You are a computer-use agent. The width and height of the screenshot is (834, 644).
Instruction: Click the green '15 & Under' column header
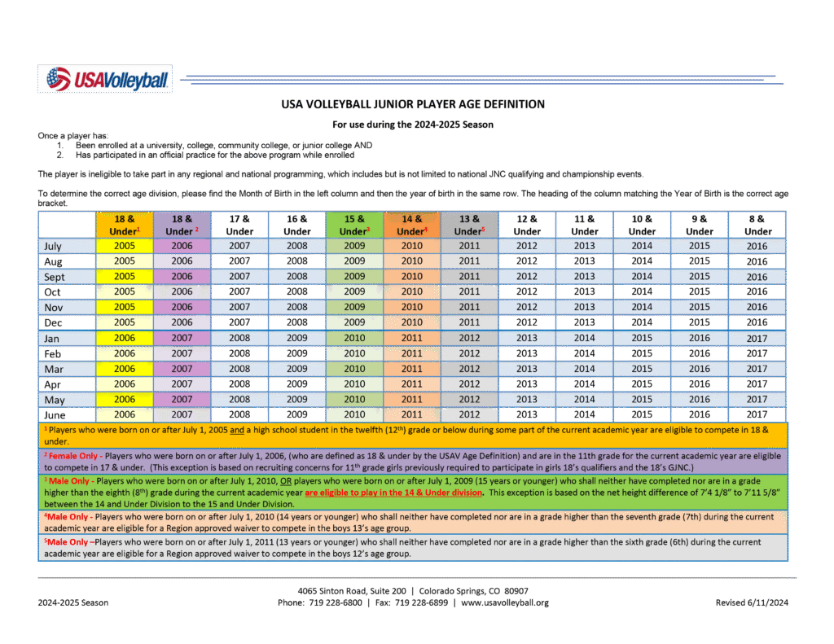[x=354, y=225]
